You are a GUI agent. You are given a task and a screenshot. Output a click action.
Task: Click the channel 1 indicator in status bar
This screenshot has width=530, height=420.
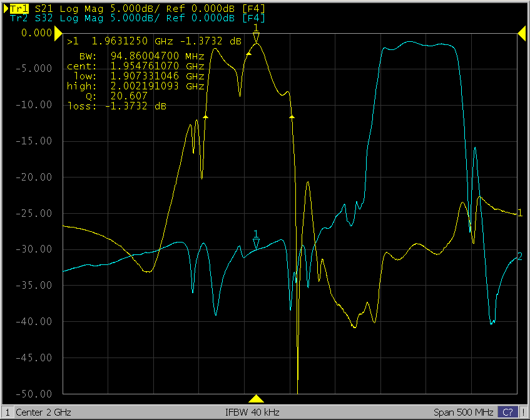7,412
